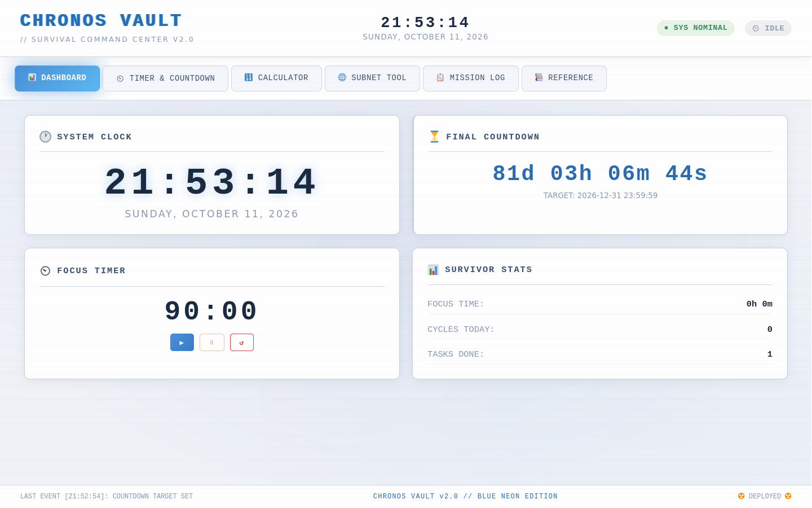This screenshot has width=812, height=508.
Task: Click the SURVIVOR STATS heading
Action: [488, 270]
